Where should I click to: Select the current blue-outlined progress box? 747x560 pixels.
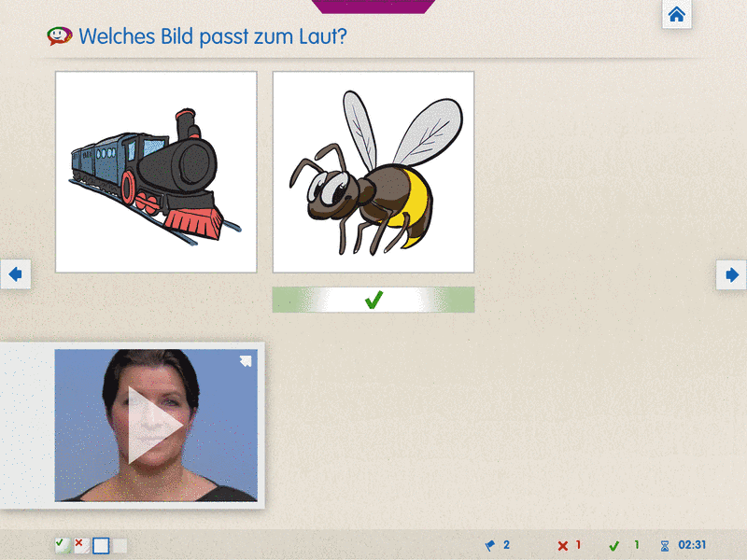click(x=101, y=545)
